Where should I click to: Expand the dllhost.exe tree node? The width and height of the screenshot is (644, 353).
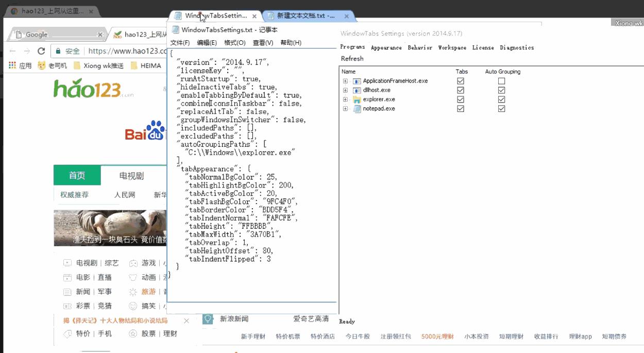click(345, 90)
